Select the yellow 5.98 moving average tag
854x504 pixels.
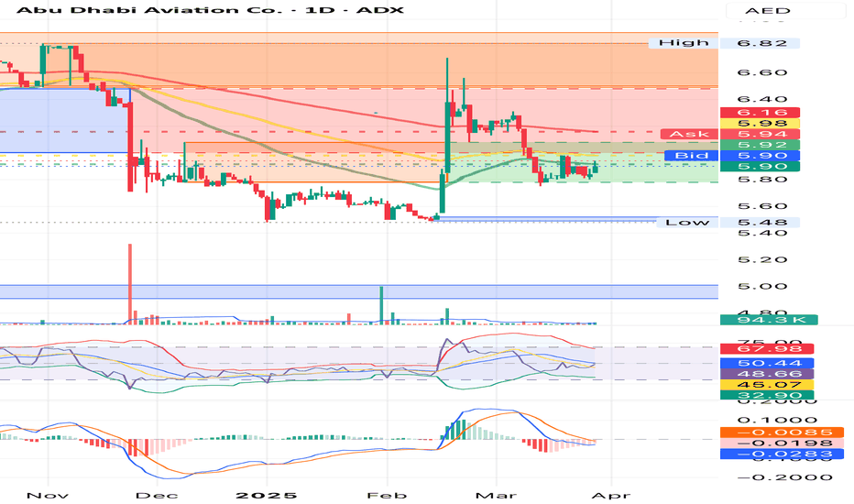pos(760,123)
